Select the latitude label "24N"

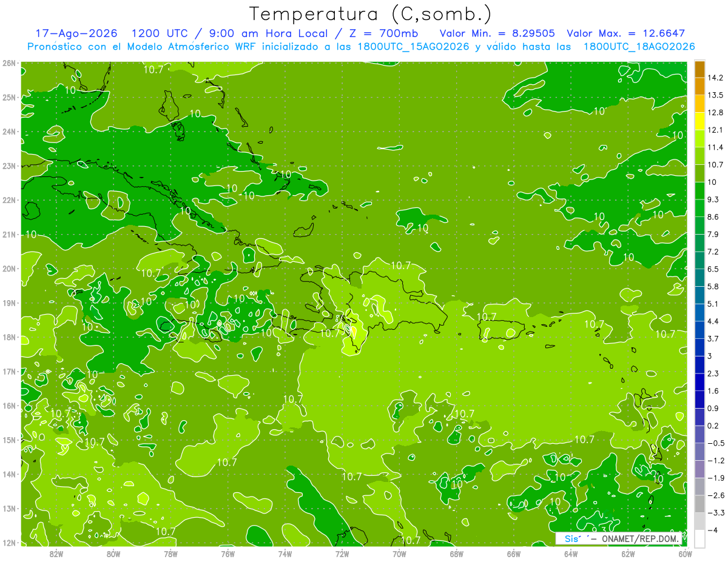[8, 132]
